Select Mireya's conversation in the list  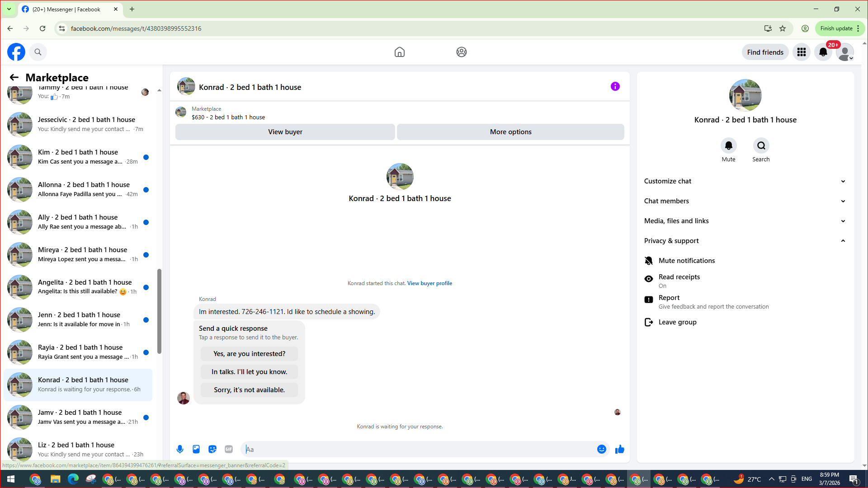(78, 255)
